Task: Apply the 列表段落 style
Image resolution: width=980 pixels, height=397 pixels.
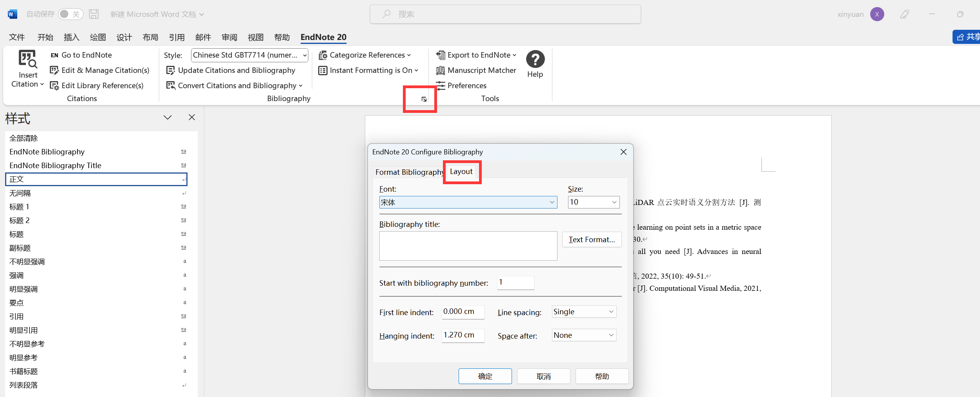Action: [96, 385]
